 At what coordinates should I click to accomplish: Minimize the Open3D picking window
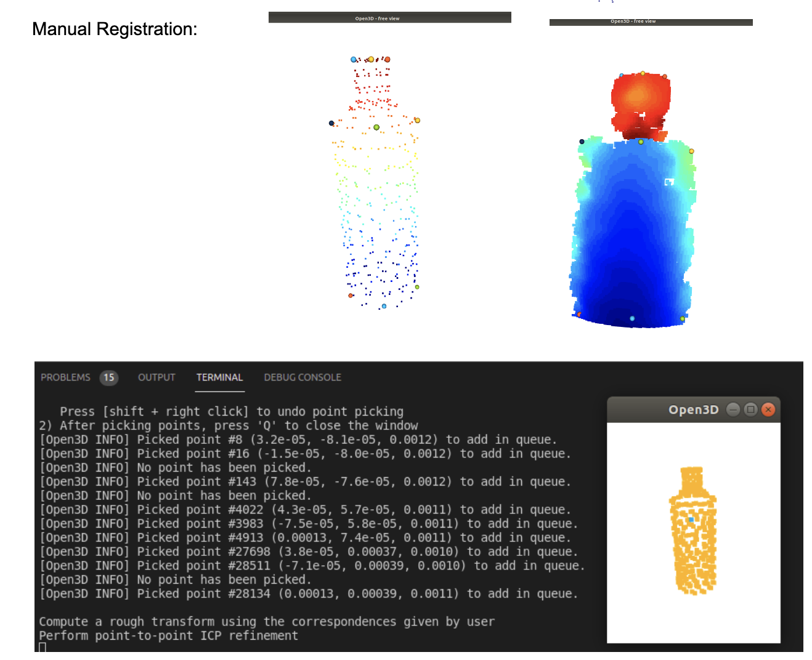point(733,409)
